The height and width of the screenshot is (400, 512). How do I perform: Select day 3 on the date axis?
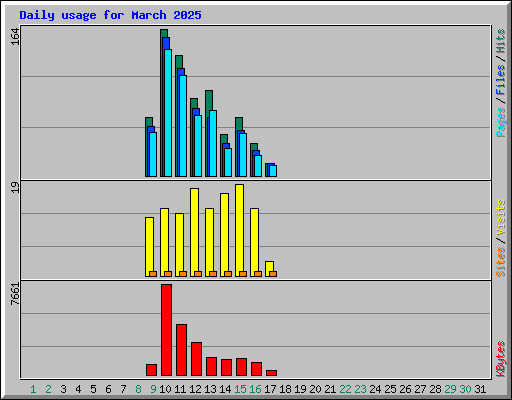point(63,389)
